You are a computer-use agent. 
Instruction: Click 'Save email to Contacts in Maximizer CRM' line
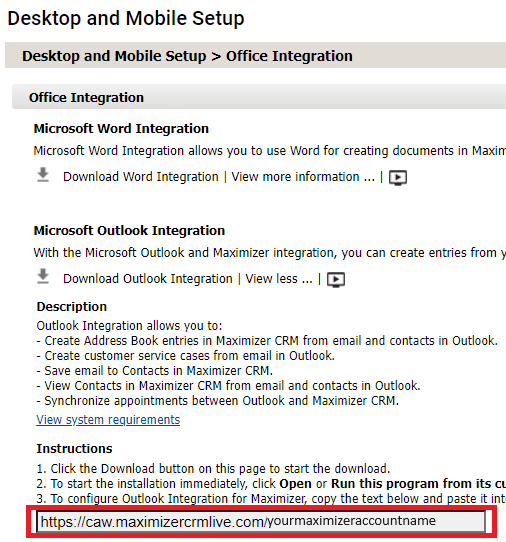coord(155,371)
